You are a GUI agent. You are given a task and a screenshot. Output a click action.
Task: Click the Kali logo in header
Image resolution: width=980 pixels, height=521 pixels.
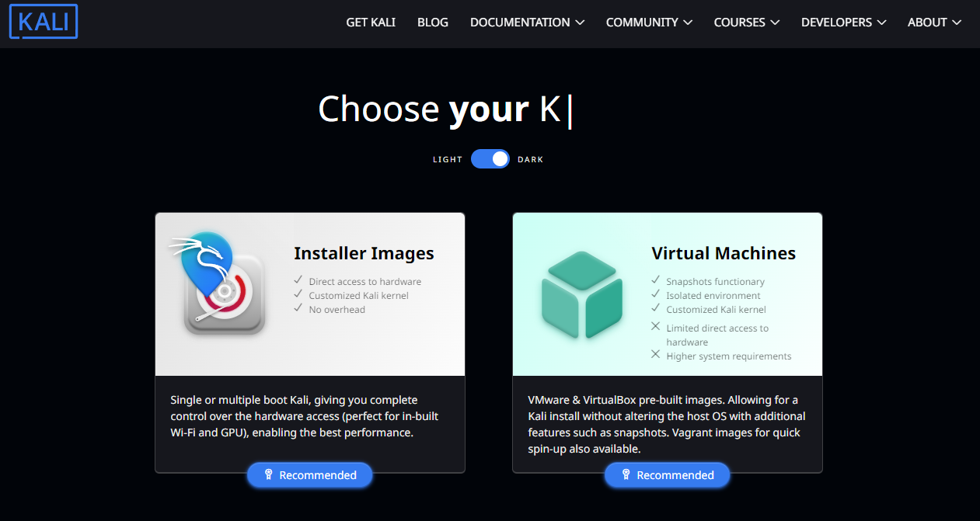point(44,22)
